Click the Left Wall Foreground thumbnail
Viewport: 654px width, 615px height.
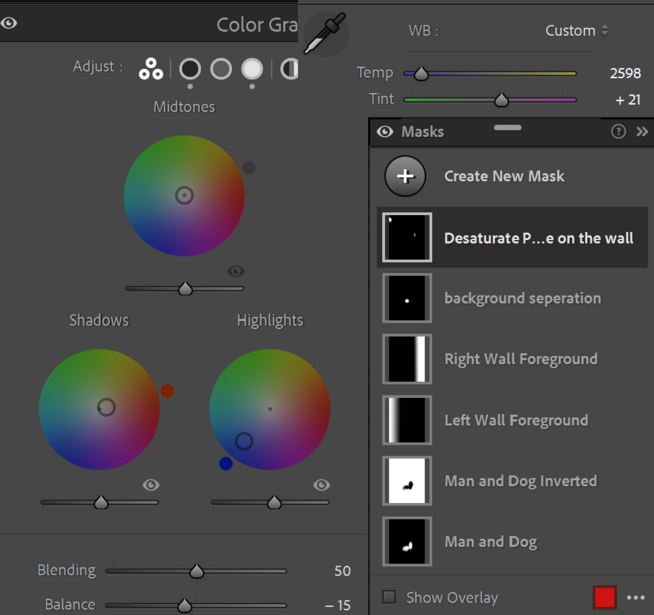407,420
